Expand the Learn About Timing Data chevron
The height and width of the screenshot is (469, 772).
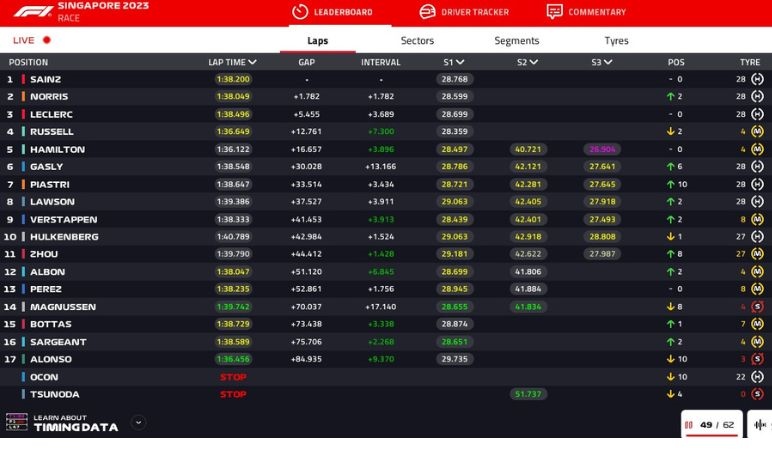coord(138,422)
